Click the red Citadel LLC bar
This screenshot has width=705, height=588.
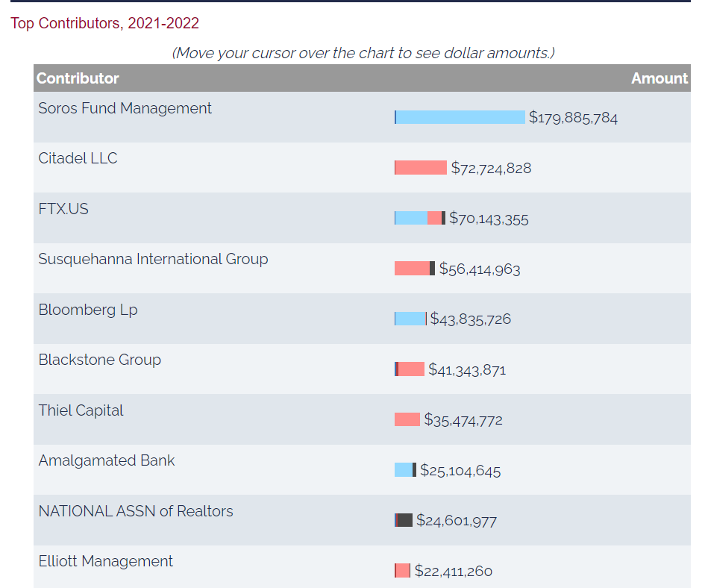[x=421, y=168]
